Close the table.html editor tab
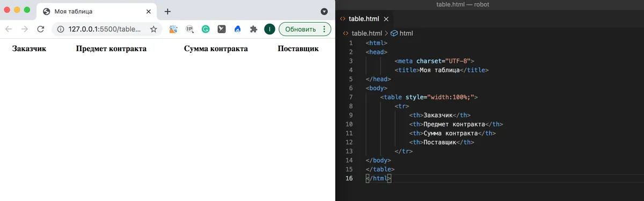The width and height of the screenshot is (644, 201). [x=386, y=18]
